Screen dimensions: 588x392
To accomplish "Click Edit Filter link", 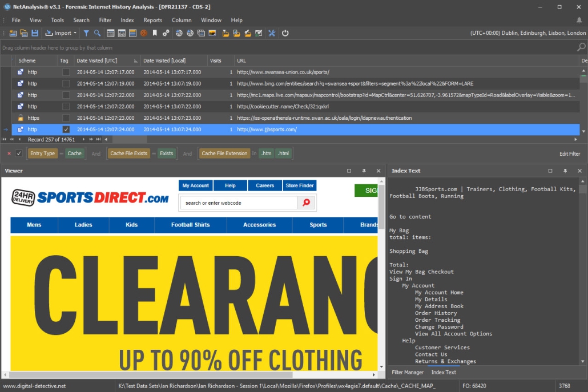I will pyautogui.click(x=570, y=153).
